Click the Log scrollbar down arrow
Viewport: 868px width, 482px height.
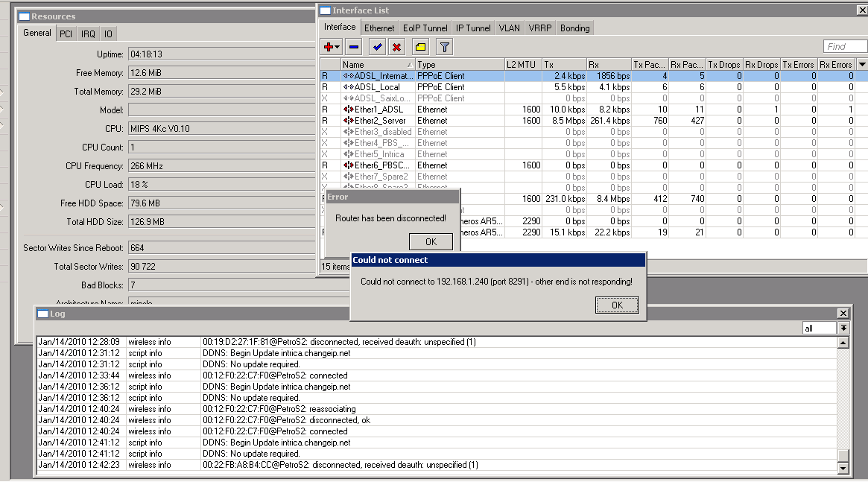[843, 468]
